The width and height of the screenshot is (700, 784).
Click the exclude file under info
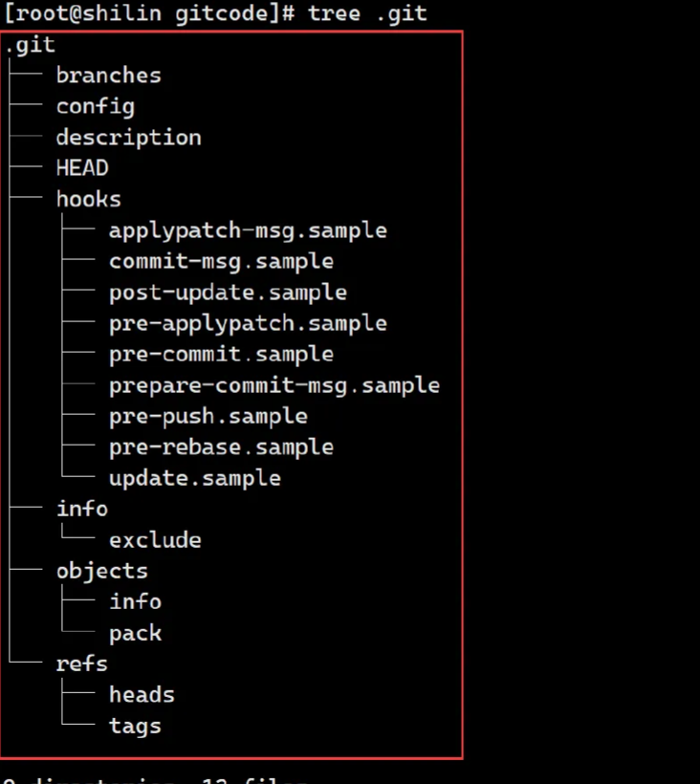(x=155, y=540)
